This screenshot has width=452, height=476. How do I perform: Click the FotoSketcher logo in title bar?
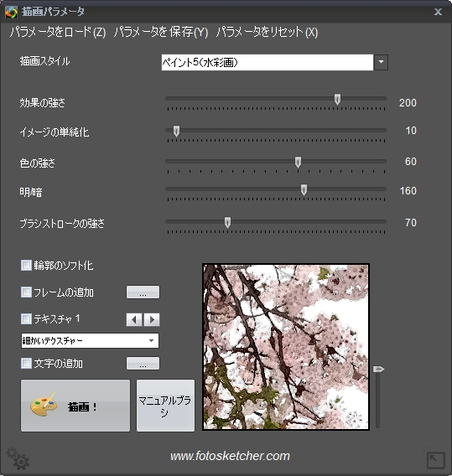(11, 12)
